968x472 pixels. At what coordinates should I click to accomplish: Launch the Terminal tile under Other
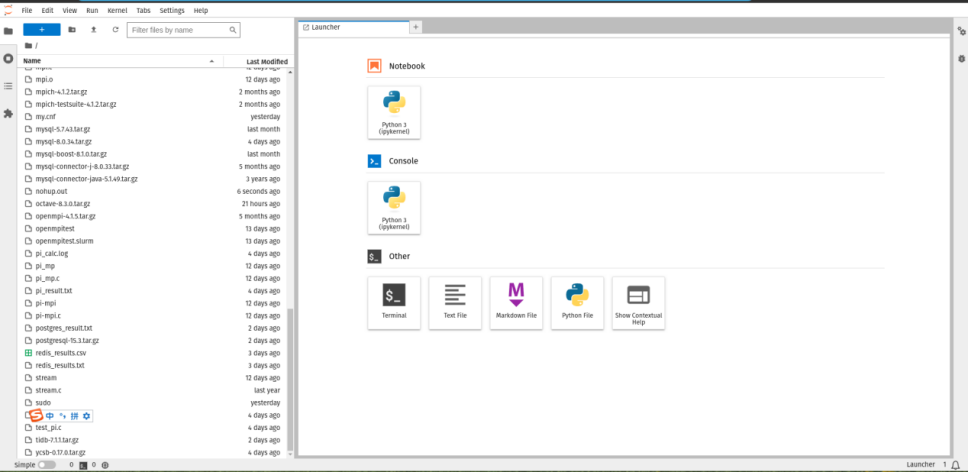[x=394, y=302]
